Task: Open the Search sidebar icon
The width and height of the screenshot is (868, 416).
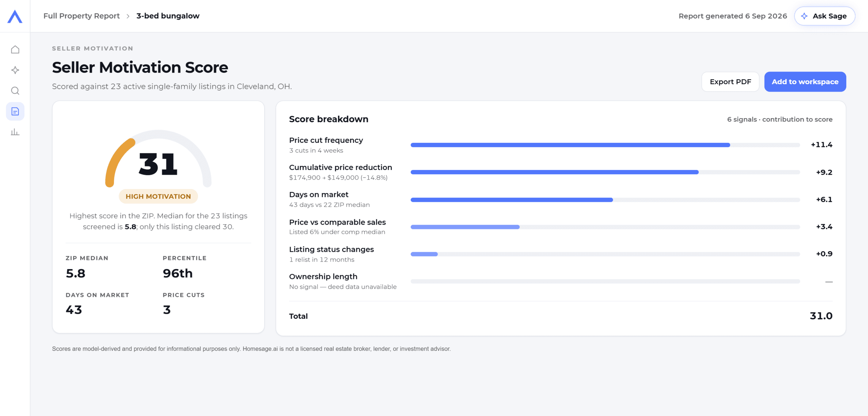Action: click(x=15, y=91)
